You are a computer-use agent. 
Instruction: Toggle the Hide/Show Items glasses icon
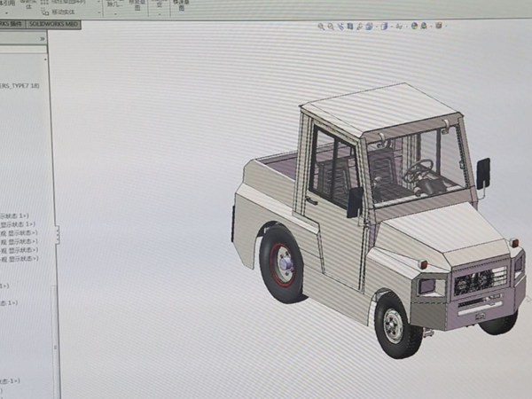coord(399,27)
